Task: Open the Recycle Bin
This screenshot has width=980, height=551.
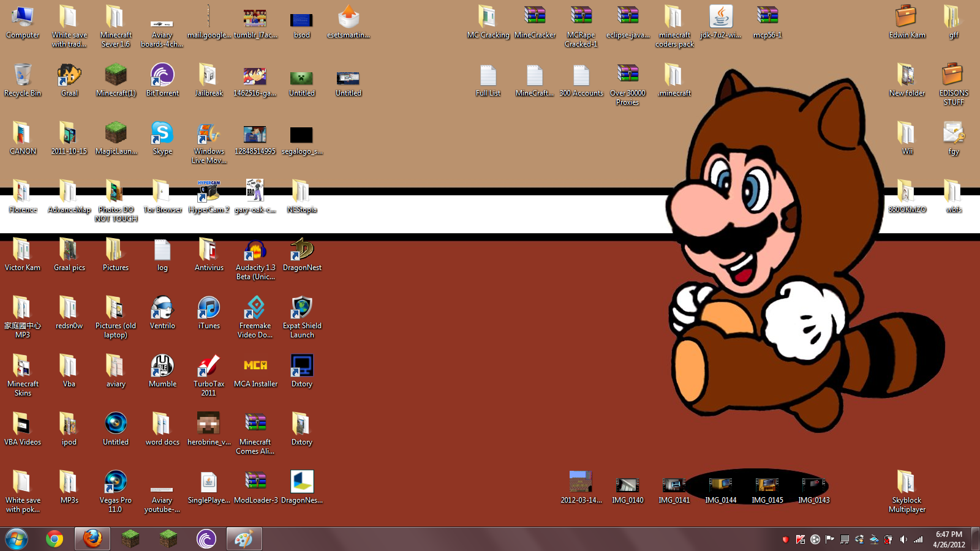Action: 23,76
